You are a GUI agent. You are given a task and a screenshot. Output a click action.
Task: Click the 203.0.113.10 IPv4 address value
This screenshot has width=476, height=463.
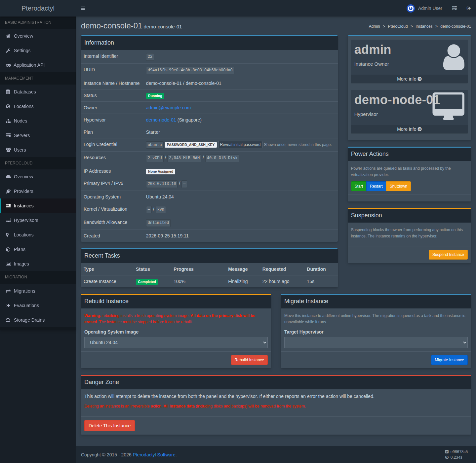(162, 184)
